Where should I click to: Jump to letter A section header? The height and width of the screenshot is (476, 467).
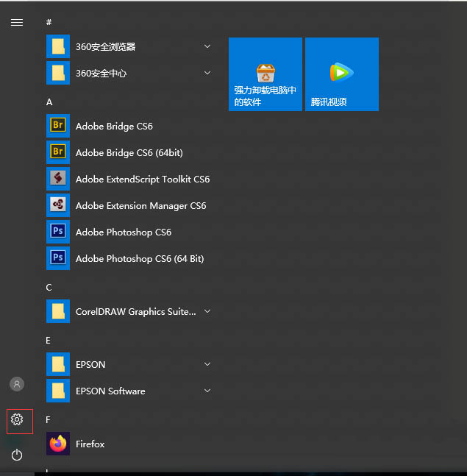pyautogui.click(x=49, y=102)
